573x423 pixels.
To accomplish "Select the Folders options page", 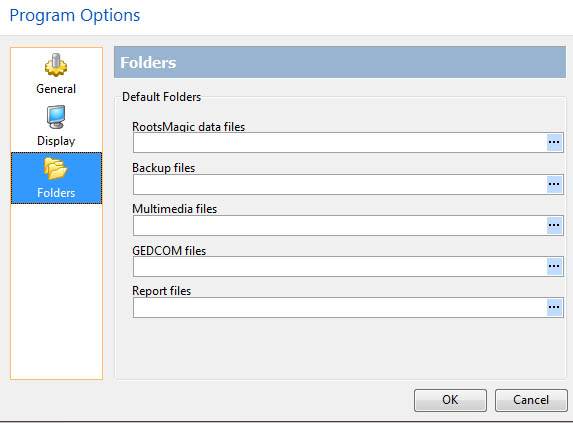I will 56,178.
